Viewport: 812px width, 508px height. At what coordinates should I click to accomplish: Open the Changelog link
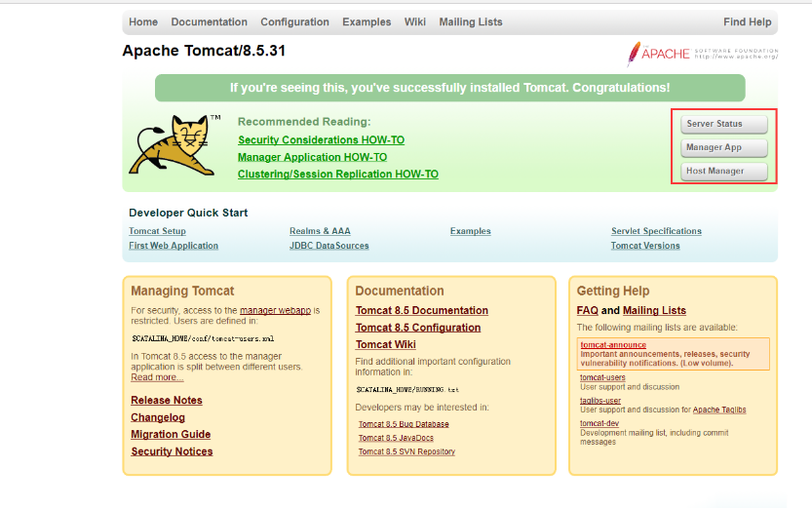[158, 417]
